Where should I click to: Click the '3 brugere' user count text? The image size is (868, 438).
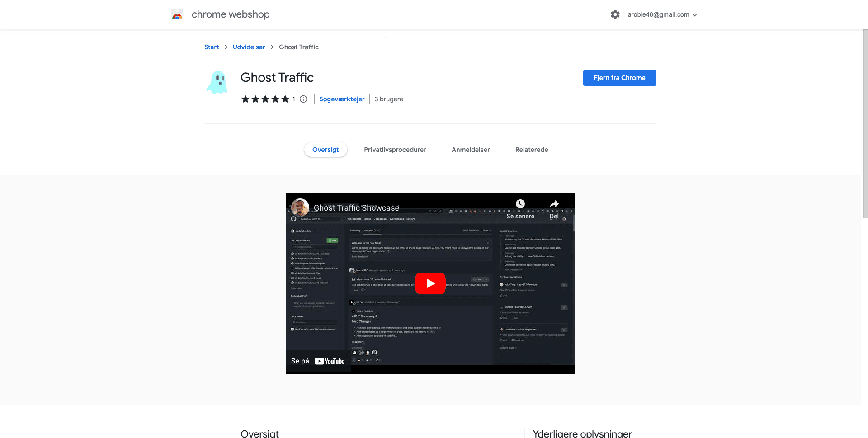pyautogui.click(x=389, y=99)
